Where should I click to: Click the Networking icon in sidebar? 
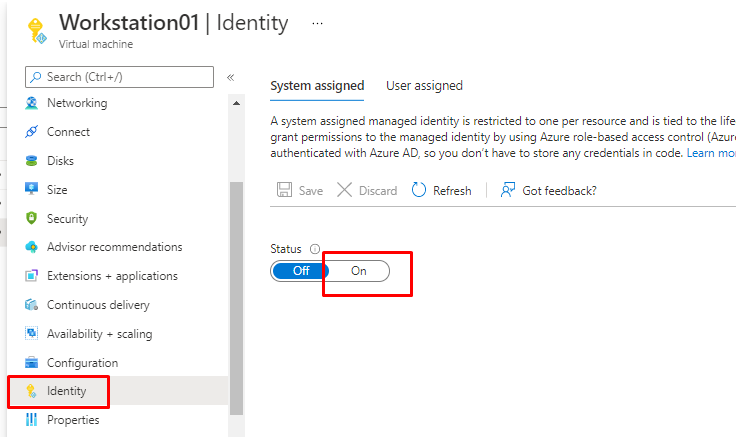pyautogui.click(x=31, y=103)
